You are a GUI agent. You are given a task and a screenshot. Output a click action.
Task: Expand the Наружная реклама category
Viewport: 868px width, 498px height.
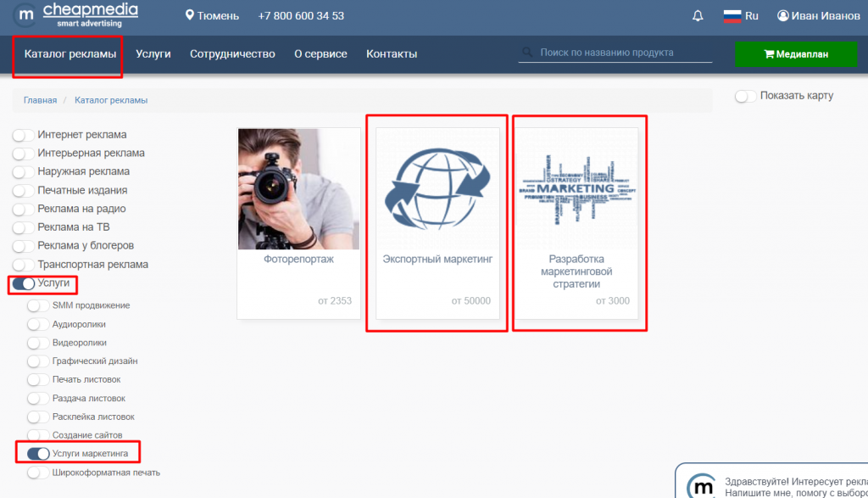pos(24,172)
